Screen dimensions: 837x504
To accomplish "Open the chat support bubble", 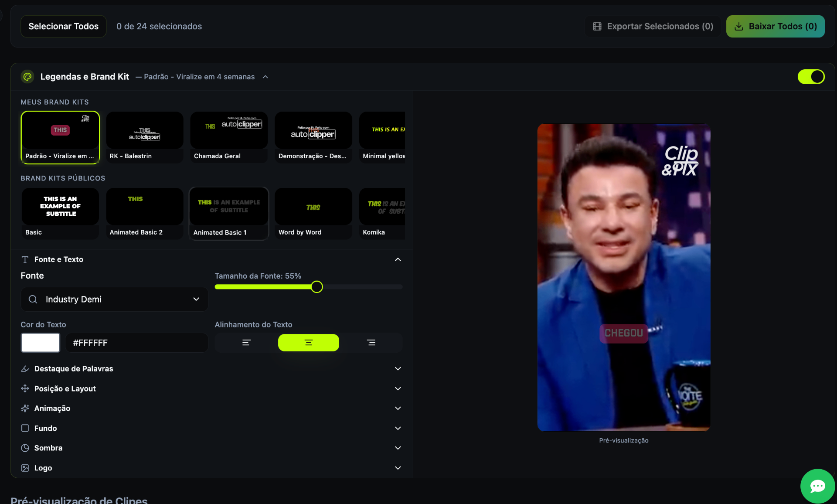I will (x=817, y=486).
